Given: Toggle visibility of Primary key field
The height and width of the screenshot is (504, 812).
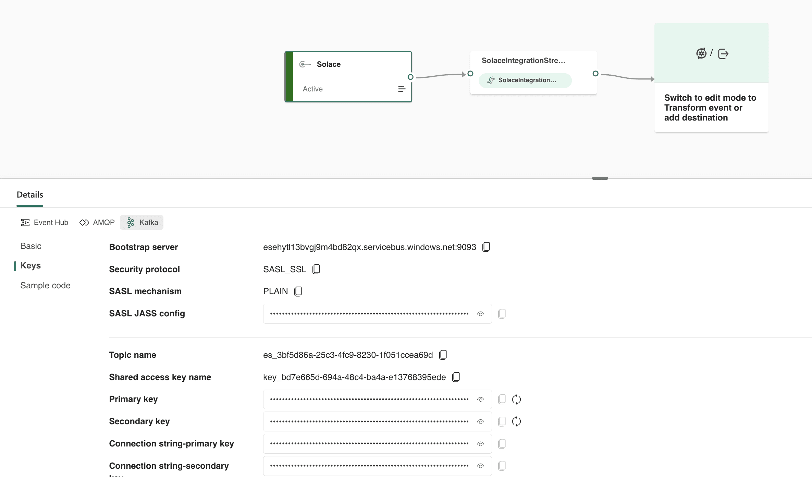Looking at the screenshot, I should 481,400.
